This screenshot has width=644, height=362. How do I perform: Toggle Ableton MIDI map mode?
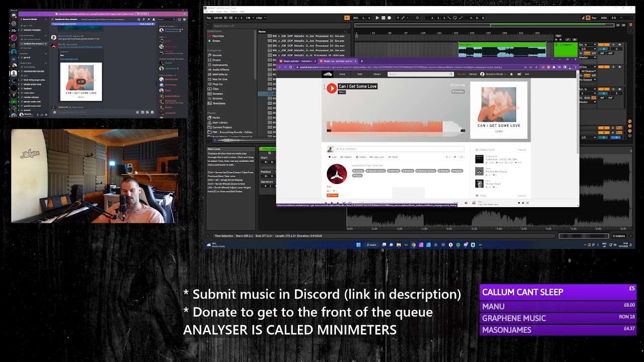click(x=604, y=18)
